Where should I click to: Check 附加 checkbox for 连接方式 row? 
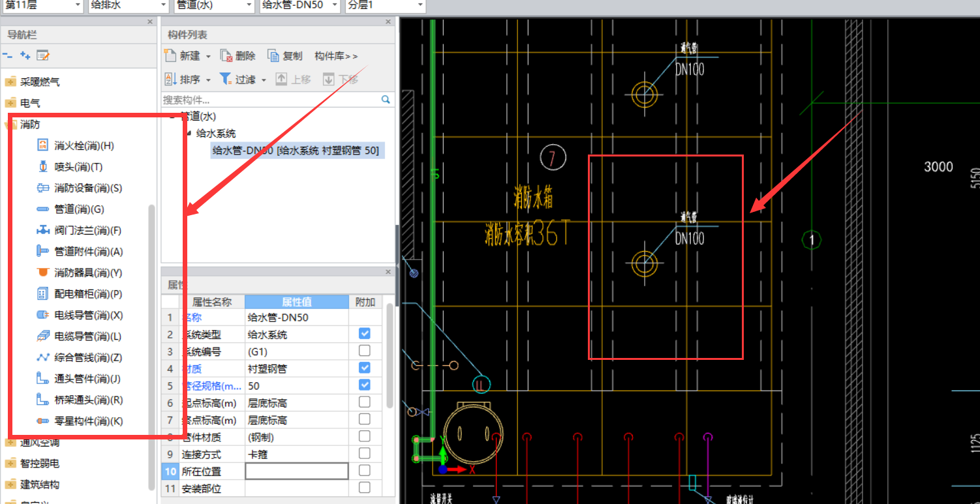[365, 453]
